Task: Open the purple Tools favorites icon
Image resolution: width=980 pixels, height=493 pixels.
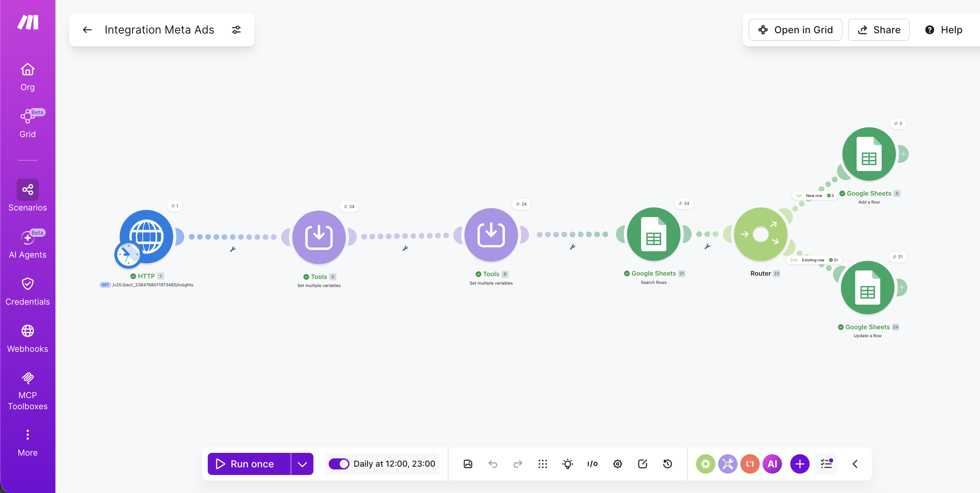Action: coord(727,463)
